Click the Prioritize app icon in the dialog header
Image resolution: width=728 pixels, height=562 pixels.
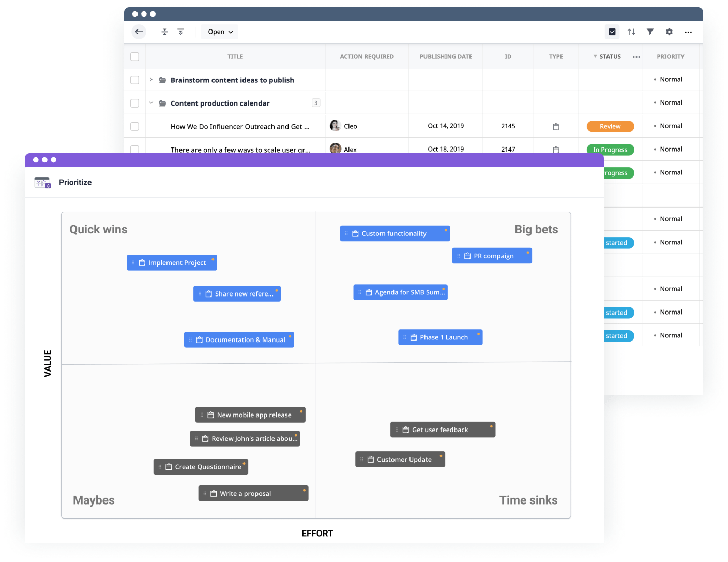pyautogui.click(x=42, y=182)
